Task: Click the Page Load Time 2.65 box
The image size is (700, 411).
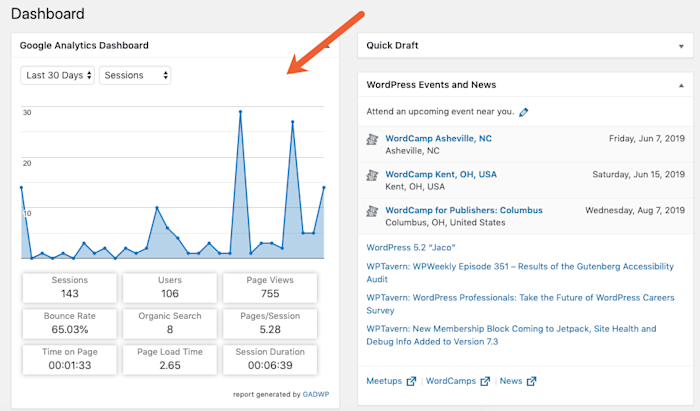Action: (170, 359)
